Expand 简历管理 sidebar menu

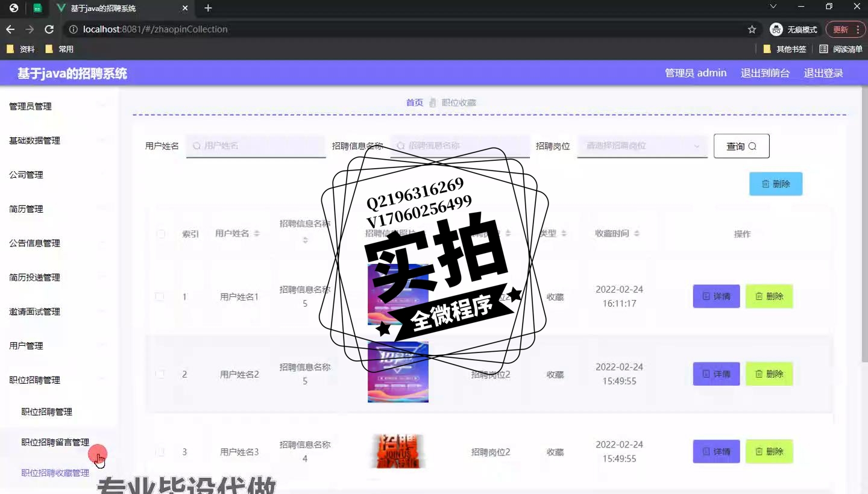[58, 209]
